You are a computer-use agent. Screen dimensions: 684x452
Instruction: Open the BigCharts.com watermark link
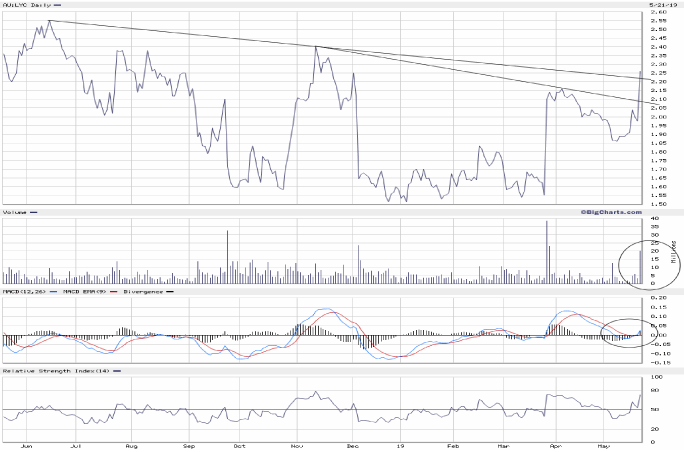tap(608, 212)
